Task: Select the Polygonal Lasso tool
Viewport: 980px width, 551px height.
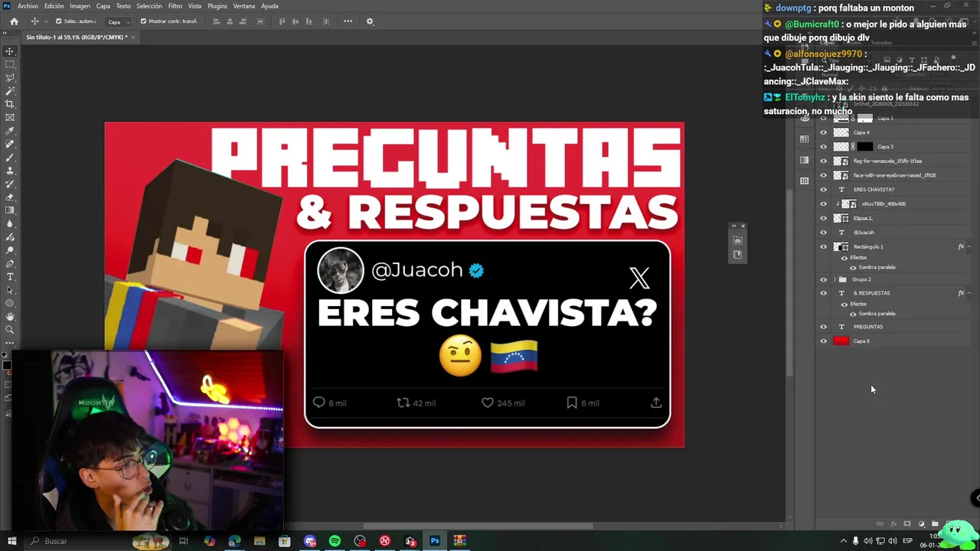Action: 10,78
